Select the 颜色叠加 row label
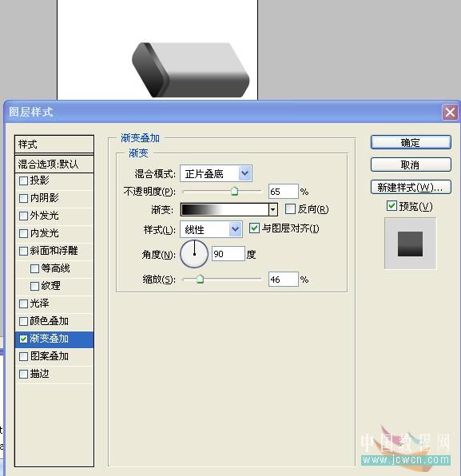The width and height of the screenshot is (461, 476). coord(50,321)
